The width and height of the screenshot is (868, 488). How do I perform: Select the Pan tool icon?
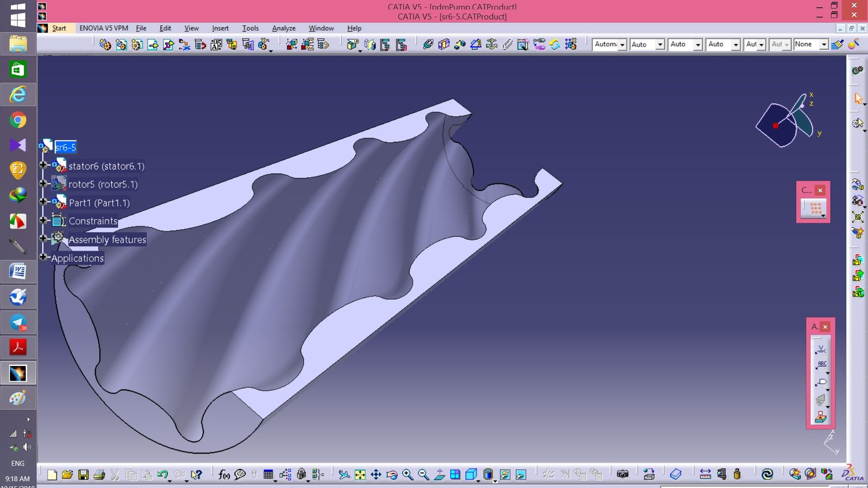click(376, 475)
